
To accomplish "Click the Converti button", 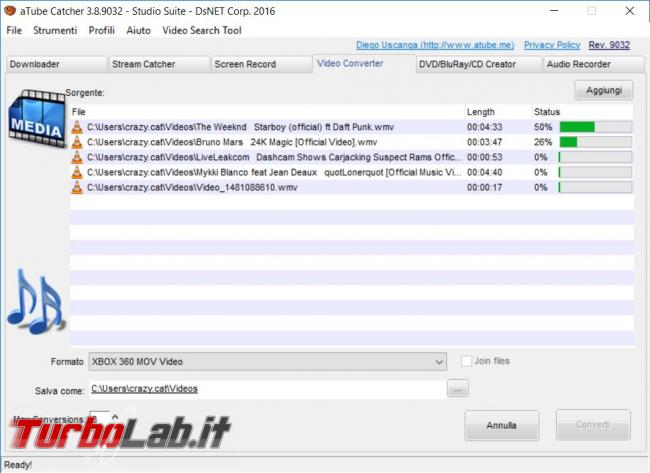I will coord(593,425).
